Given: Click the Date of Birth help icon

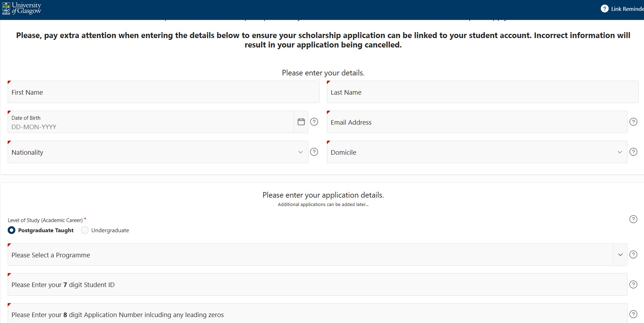Looking at the screenshot, I should pyautogui.click(x=314, y=122).
